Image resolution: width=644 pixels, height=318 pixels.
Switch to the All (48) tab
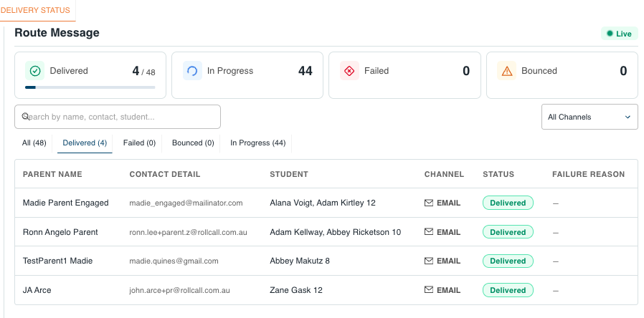pos(34,143)
